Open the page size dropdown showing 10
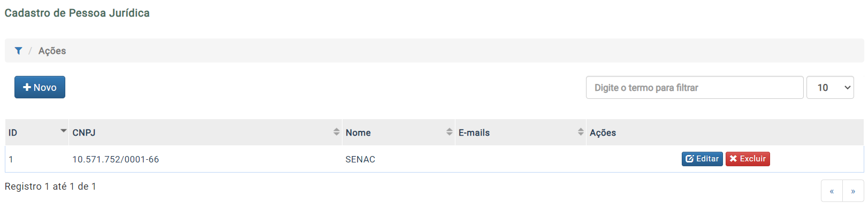The width and height of the screenshot is (868, 210). point(830,88)
